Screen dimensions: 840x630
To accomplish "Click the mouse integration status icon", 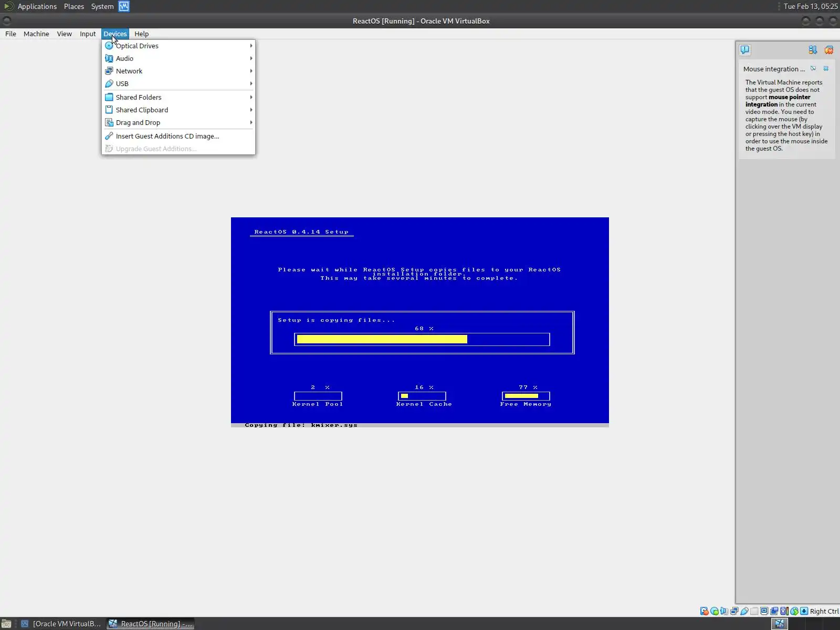I will tap(794, 611).
